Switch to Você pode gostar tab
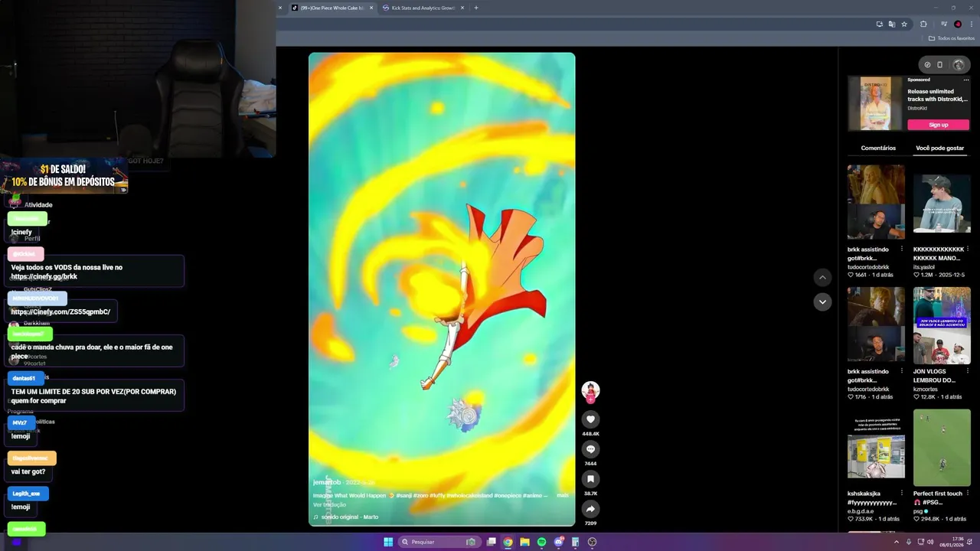Image resolution: width=980 pixels, height=551 pixels. click(x=940, y=148)
